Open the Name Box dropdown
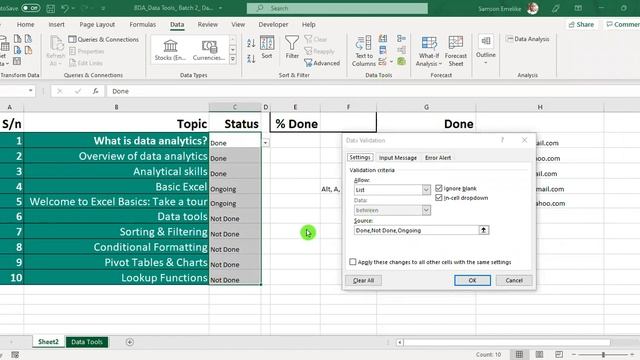Viewport: 640px width, 360px height. coord(31,91)
